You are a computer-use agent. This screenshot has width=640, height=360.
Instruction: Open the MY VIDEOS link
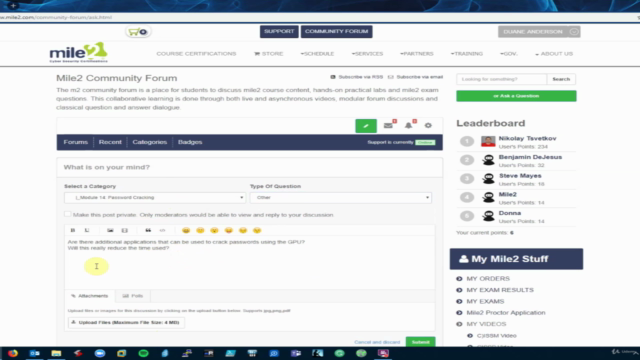pyautogui.click(x=486, y=324)
